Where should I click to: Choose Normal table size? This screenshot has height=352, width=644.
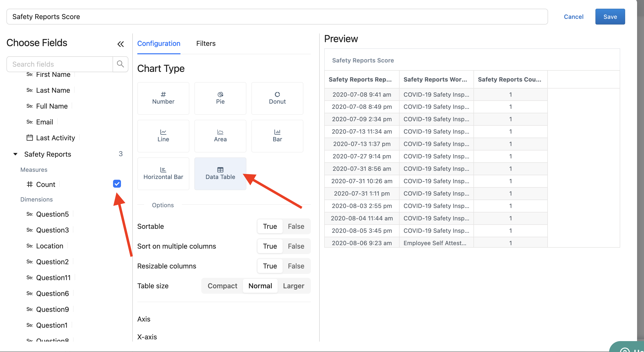pyautogui.click(x=260, y=286)
